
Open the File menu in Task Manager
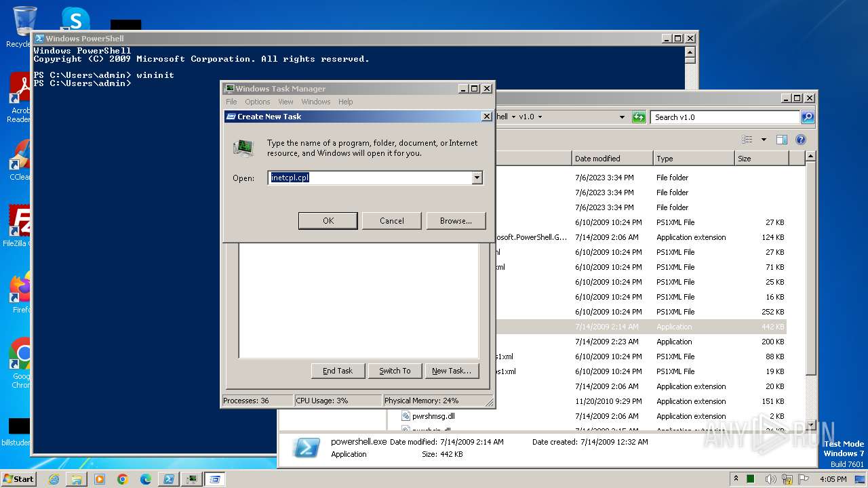[231, 102]
